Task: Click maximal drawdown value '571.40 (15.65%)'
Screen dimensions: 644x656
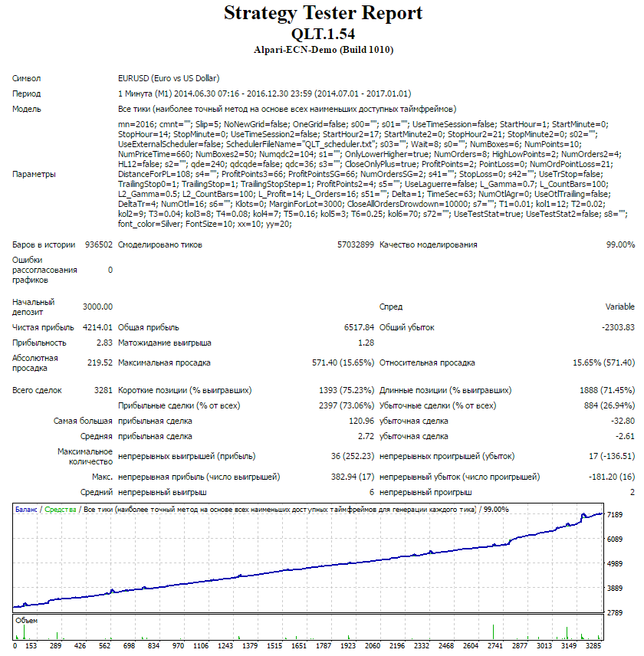Action: [343, 362]
